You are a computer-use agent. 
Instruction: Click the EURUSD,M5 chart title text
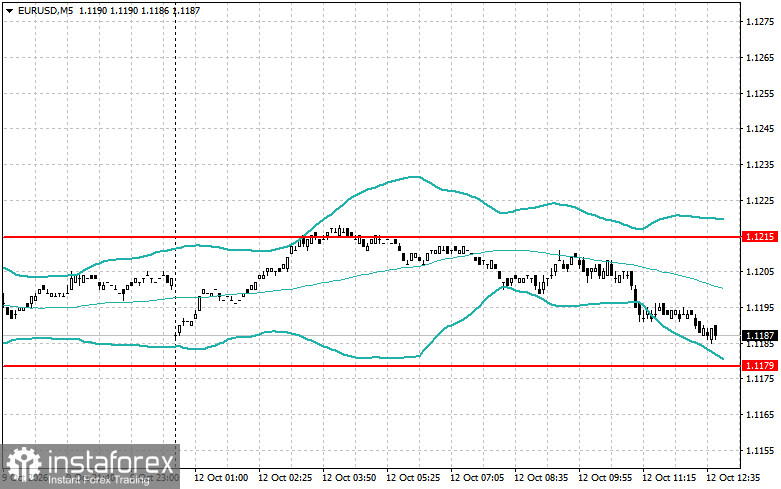(46, 10)
